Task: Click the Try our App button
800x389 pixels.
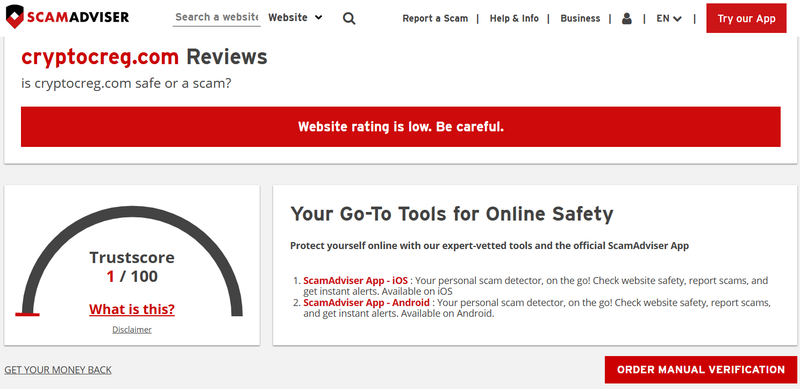Action: click(x=746, y=18)
